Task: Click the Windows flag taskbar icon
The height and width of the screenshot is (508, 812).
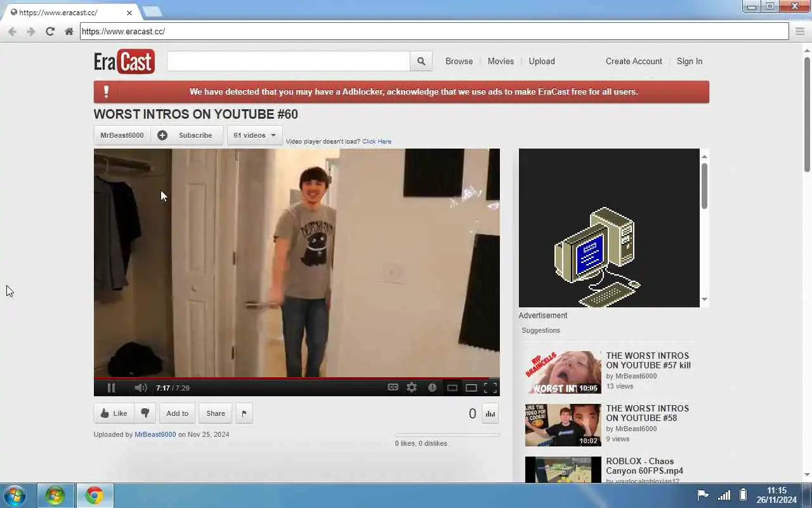Action: (55, 495)
